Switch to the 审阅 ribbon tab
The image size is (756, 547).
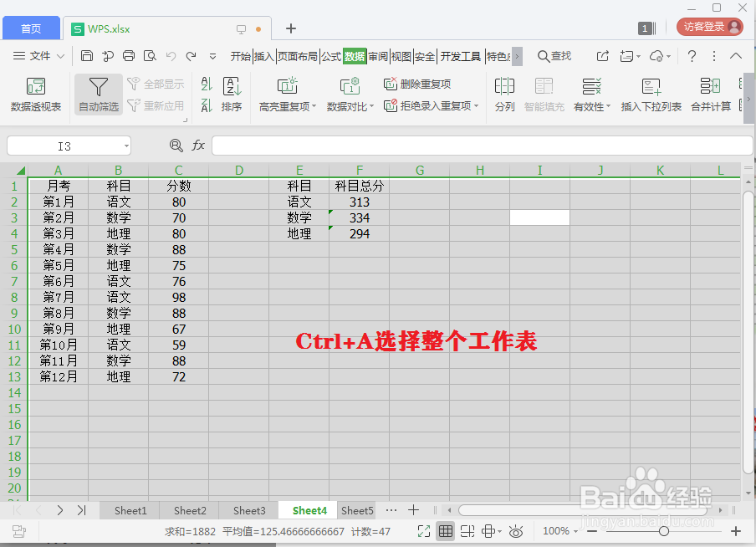(x=378, y=56)
